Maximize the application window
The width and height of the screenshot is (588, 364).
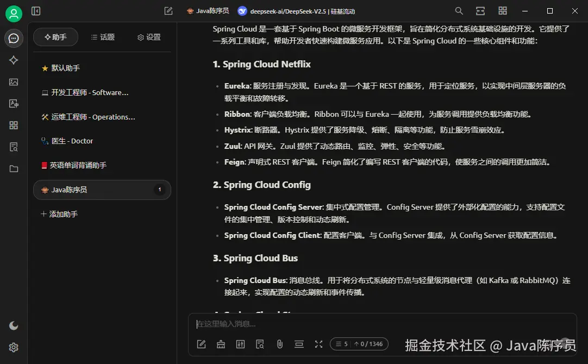point(550,11)
